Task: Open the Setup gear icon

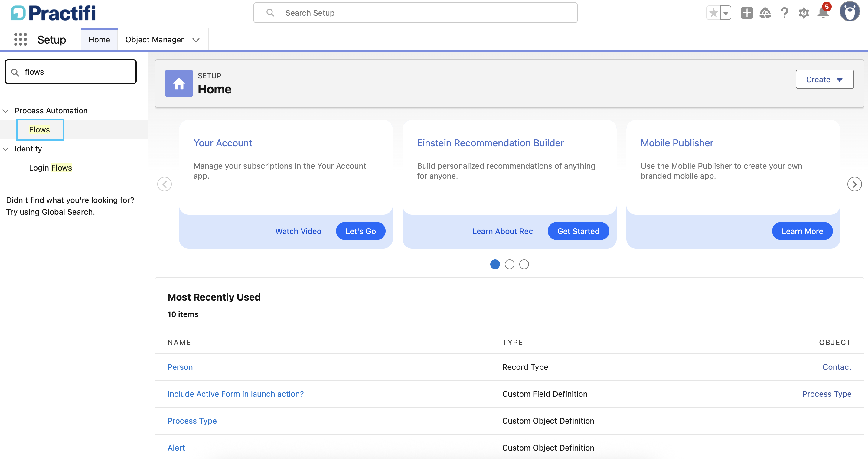Action: pyautogui.click(x=803, y=13)
